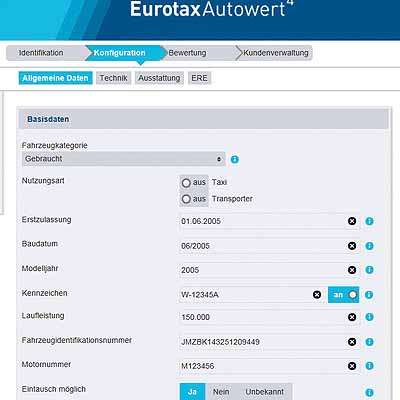This screenshot has width=400, height=400.
Task: Open the Konfiguration step
Action: coord(123,53)
